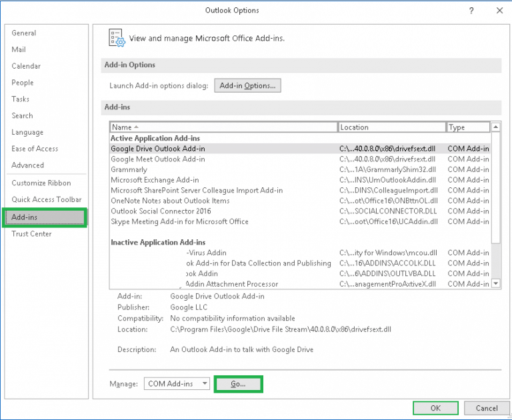Select OneNote Notes about Outlook Items

300,201
